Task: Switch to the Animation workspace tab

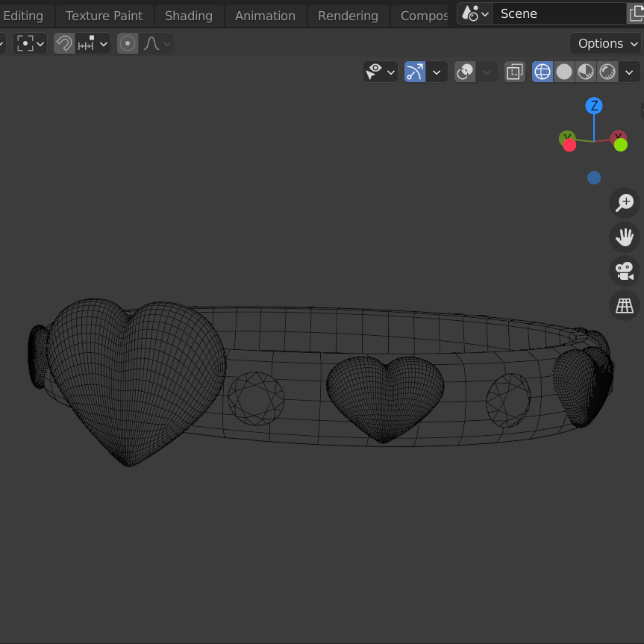Action: pos(265,16)
